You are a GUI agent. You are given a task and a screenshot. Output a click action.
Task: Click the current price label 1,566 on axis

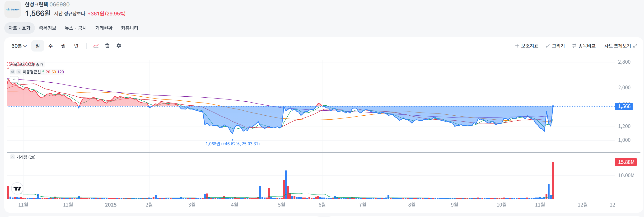click(x=624, y=106)
